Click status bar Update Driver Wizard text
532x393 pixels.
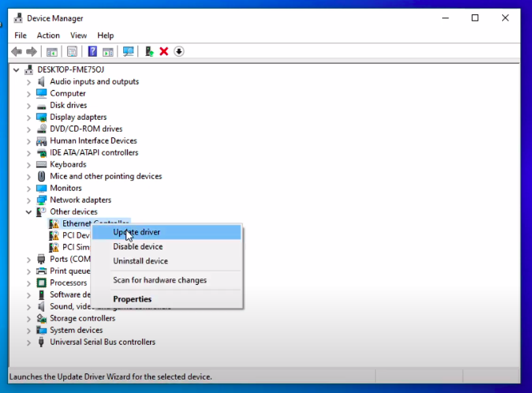pyautogui.click(x=111, y=376)
